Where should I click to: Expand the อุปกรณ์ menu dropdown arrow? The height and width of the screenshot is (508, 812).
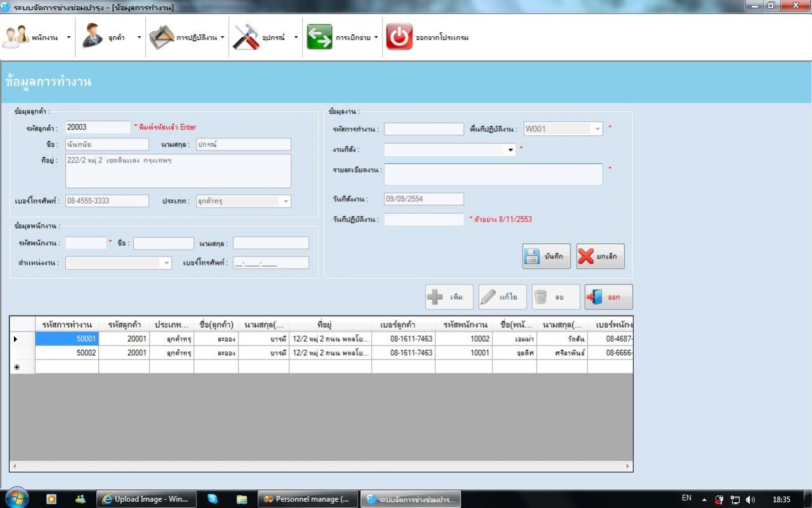pos(296,37)
